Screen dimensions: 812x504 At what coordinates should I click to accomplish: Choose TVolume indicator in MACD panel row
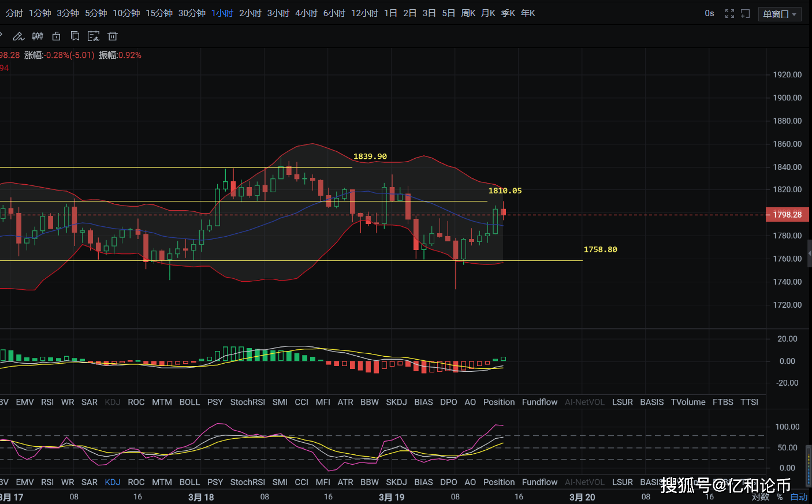[x=688, y=402]
